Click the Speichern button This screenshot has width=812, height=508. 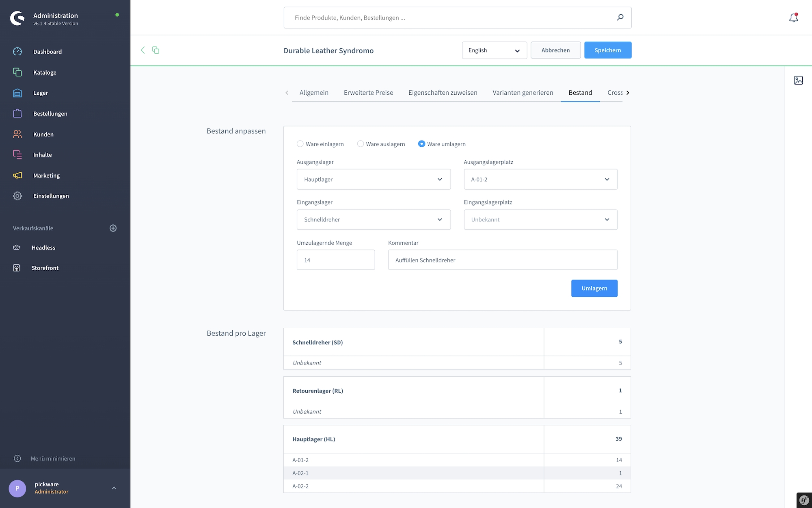pos(607,50)
